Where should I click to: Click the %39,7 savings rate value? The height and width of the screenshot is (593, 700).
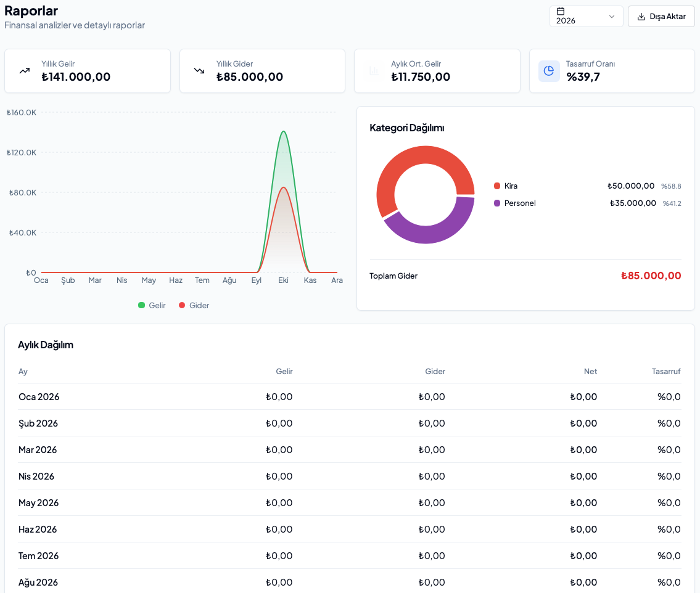coord(583,77)
